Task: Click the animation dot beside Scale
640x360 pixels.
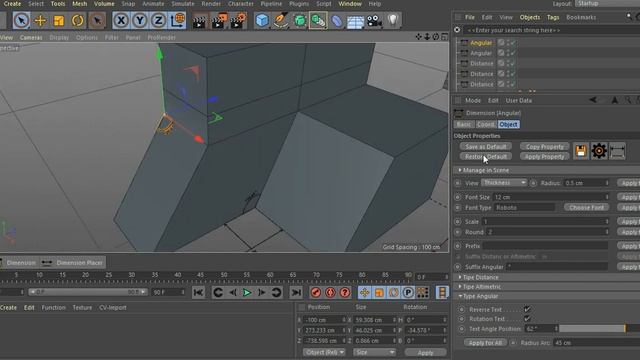Action: [x=458, y=222]
